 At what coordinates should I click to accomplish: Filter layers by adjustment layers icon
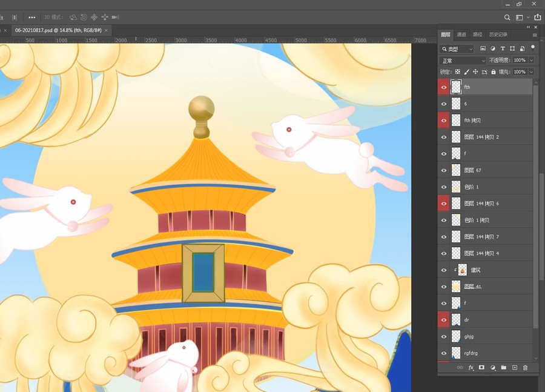pos(492,48)
